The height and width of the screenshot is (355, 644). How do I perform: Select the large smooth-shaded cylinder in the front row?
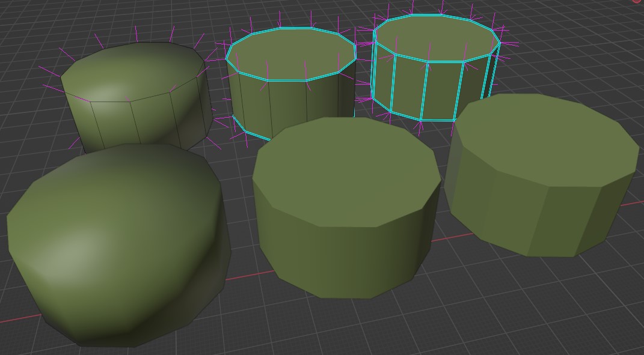click(x=118, y=245)
